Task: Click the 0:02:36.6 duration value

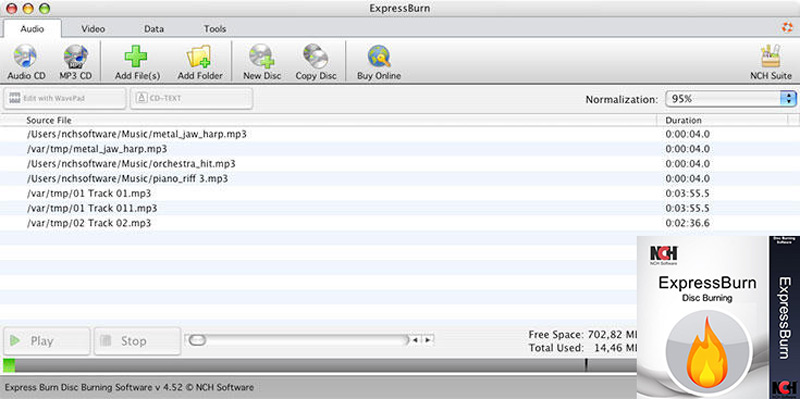Action: point(687,223)
